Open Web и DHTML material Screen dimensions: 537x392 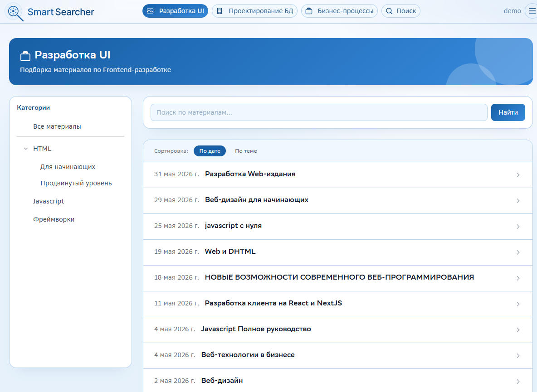pyautogui.click(x=230, y=252)
